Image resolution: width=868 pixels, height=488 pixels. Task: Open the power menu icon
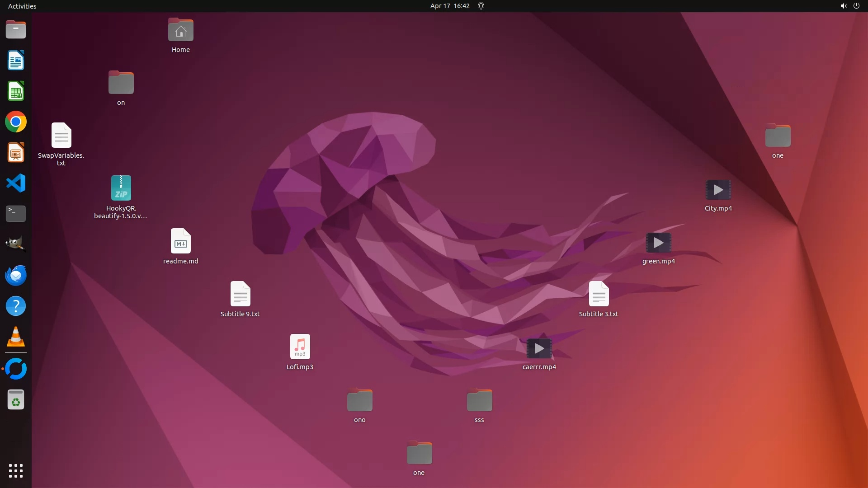pyautogui.click(x=856, y=6)
